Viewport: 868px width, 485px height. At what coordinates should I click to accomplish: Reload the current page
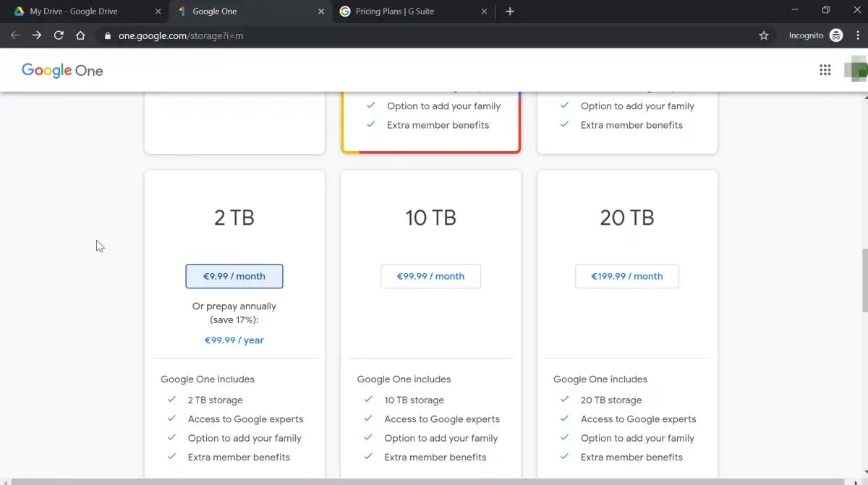coord(59,35)
